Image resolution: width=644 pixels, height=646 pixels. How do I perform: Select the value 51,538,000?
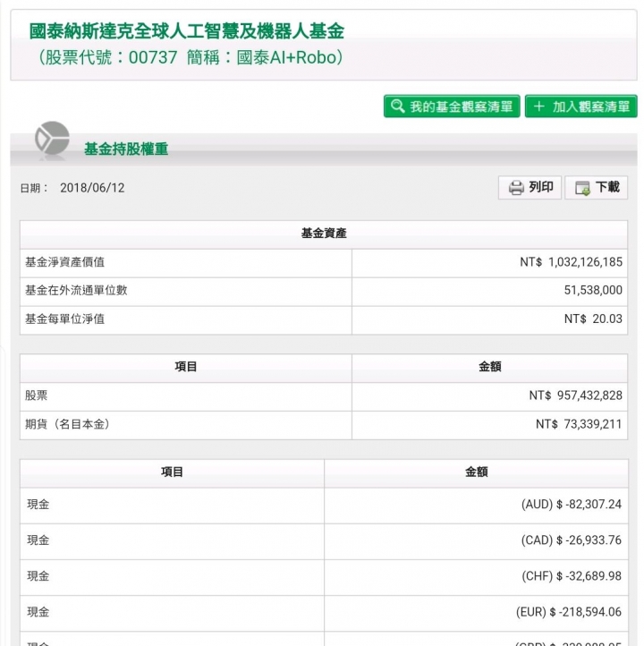pos(593,291)
